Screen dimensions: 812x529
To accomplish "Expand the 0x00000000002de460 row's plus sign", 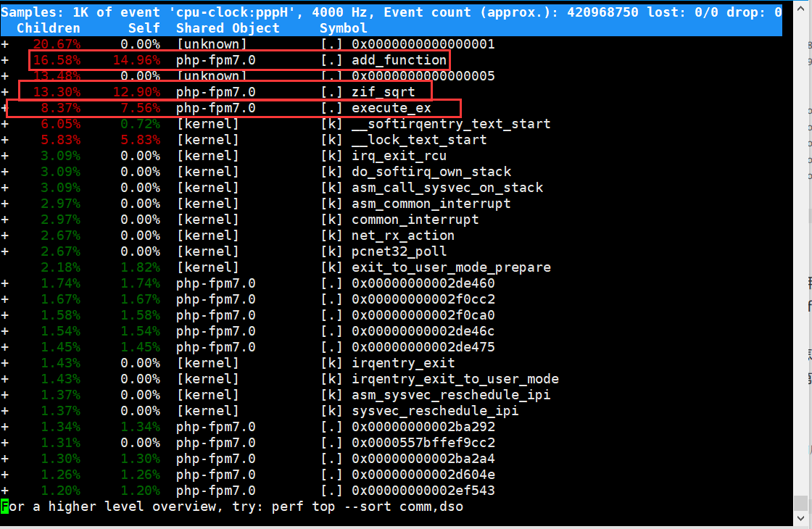I will (x=4, y=283).
